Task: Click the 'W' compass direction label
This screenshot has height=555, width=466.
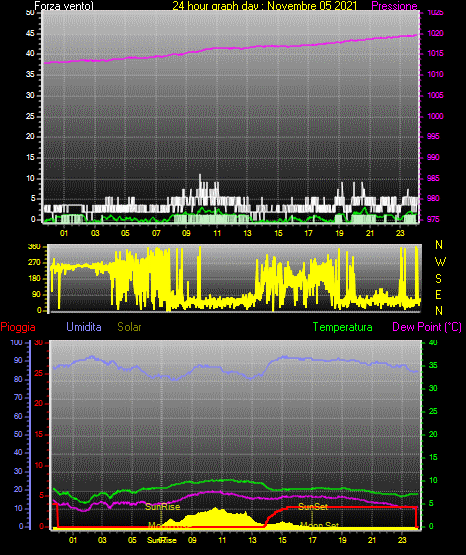Action: (440, 262)
